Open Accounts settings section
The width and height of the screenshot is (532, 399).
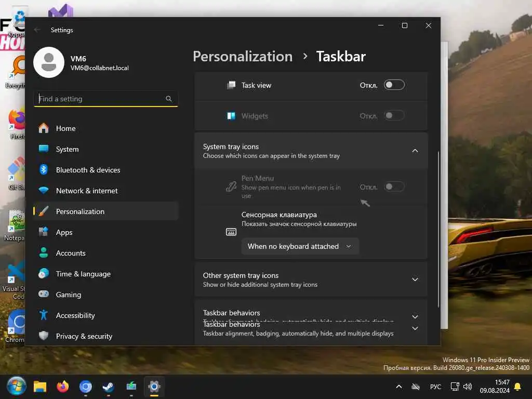(105, 253)
